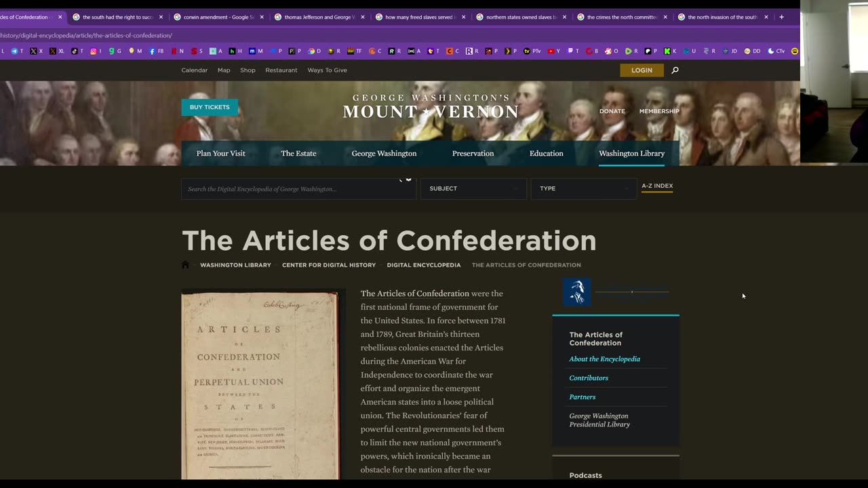Open the Shop link
Viewport: 868px width, 488px height.
pos(248,70)
